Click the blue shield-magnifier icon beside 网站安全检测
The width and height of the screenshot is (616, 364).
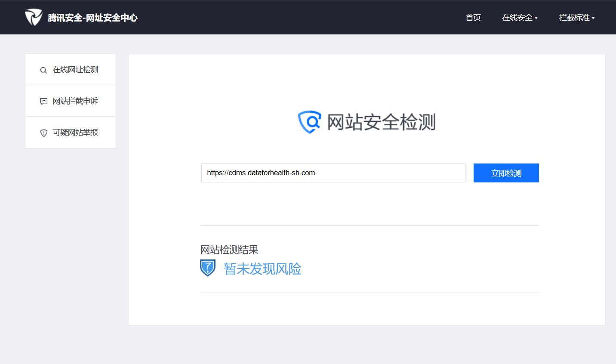click(x=310, y=122)
